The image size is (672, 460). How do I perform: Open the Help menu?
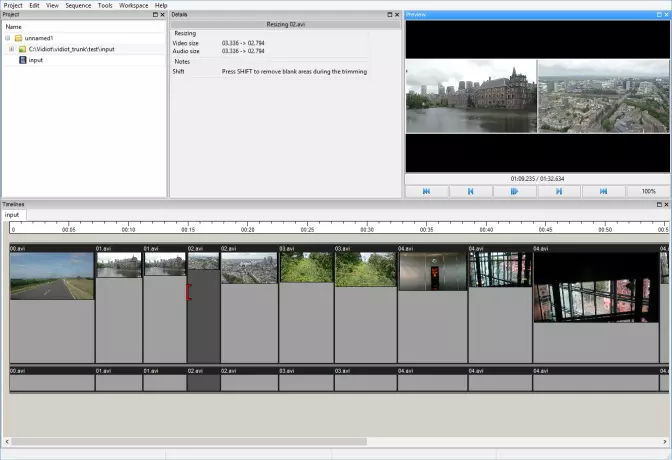tap(161, 6)
